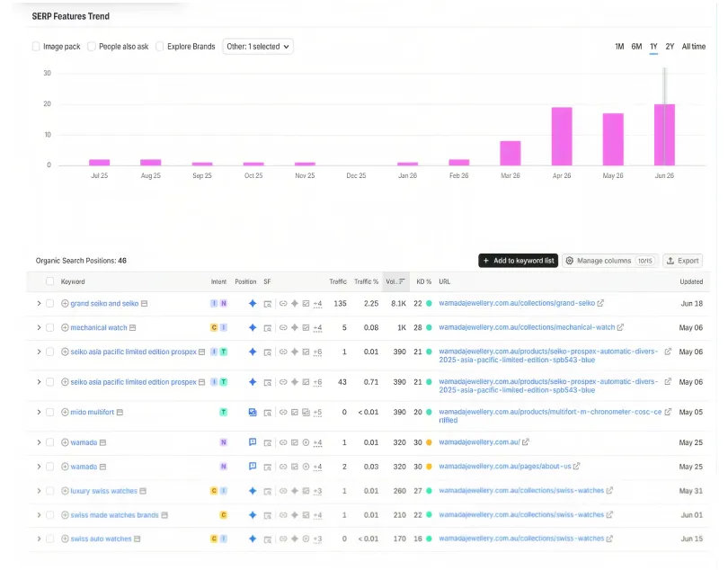Click the plus icon beside "grand seiko and seiko"

65,303
